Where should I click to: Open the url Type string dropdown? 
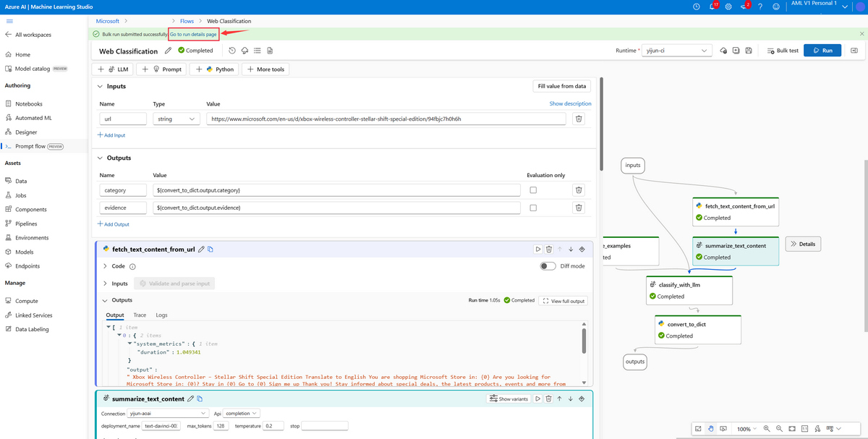[176, 119]
